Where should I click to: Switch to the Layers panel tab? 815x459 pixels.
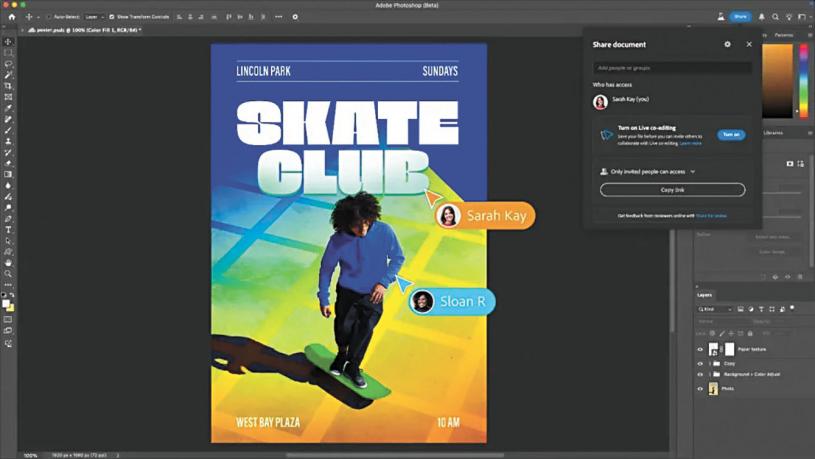tap(705, 295)
